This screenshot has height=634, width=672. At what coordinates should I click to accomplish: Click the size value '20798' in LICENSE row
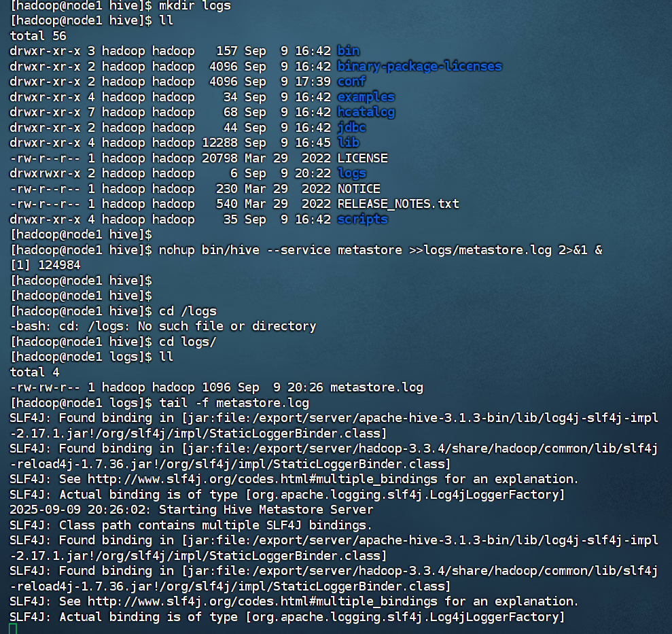click(219, 158)
